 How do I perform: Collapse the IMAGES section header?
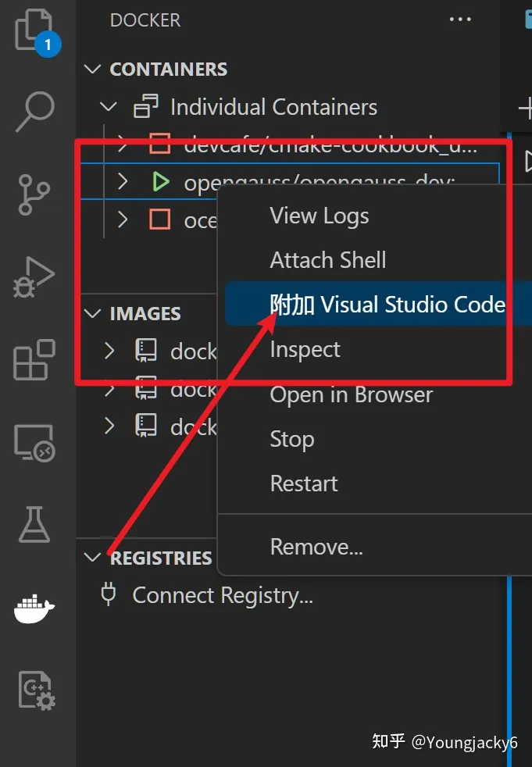click(92, 313)
